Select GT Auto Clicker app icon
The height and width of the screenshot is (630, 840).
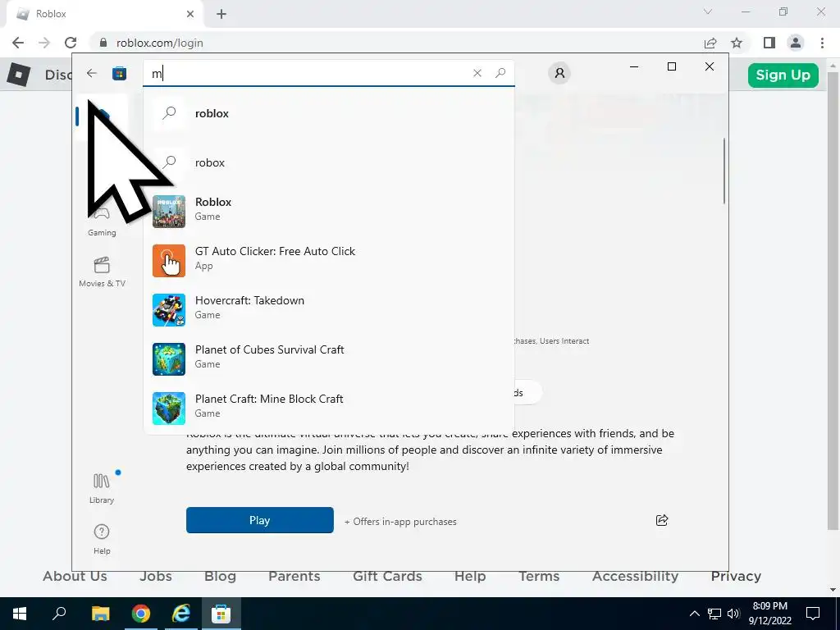click(169, 261)
